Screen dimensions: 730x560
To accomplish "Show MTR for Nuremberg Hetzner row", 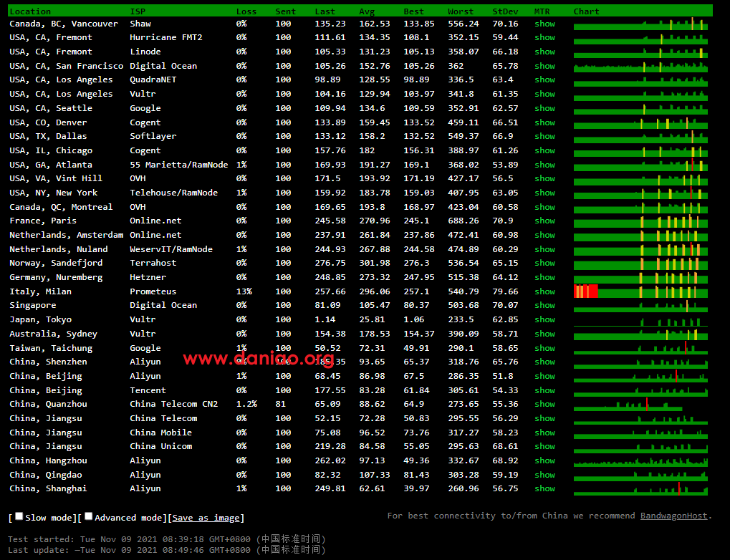I will pyautogui.click(x=544, y=277).
